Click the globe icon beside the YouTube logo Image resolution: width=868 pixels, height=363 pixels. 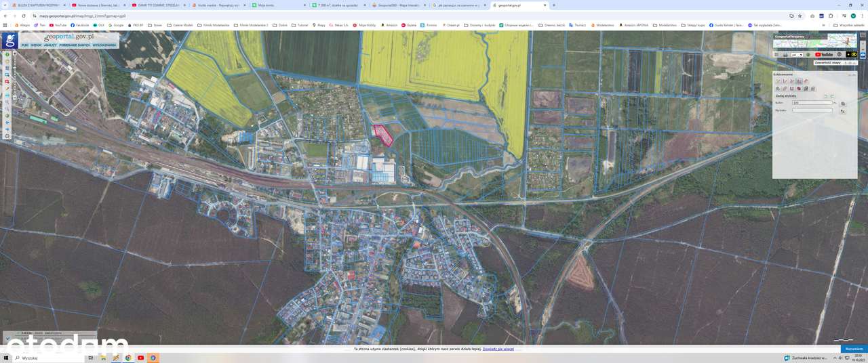(x=839, y=54)
